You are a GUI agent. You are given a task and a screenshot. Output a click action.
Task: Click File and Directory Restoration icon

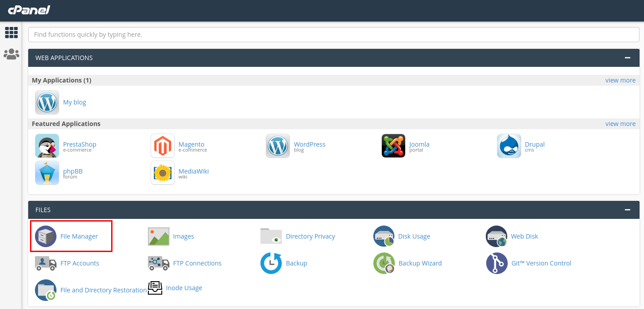point(46,290)
